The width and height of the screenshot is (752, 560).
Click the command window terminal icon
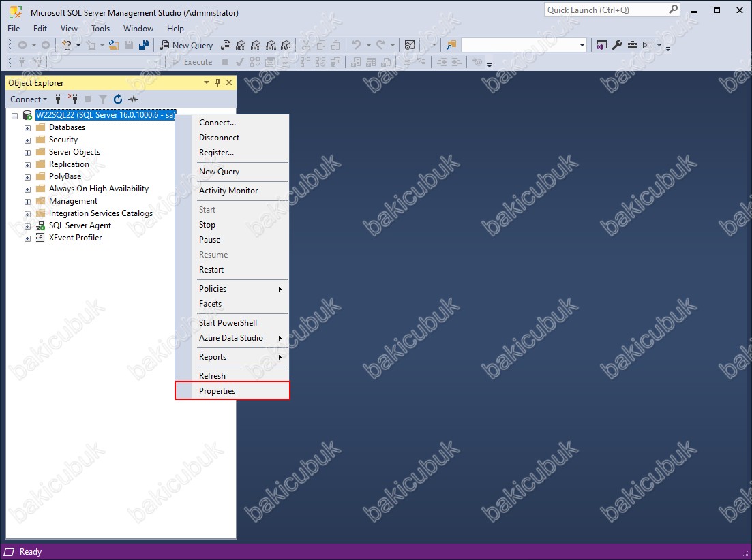648,45
